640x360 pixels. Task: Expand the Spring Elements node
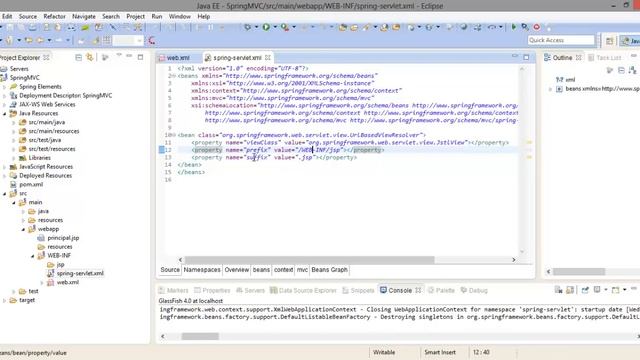pyautogui.click(x=4, y=87)
